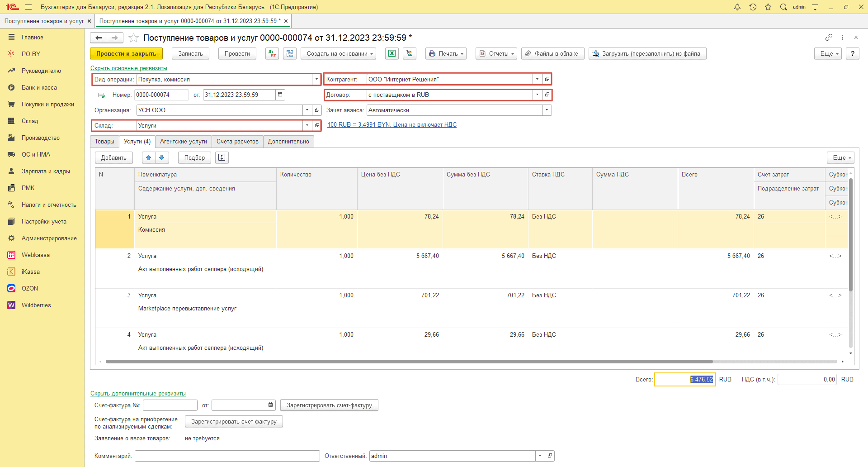Switch to Товары tab
The width and height of the screenshot is (868, 467).
tap(104, 142)
